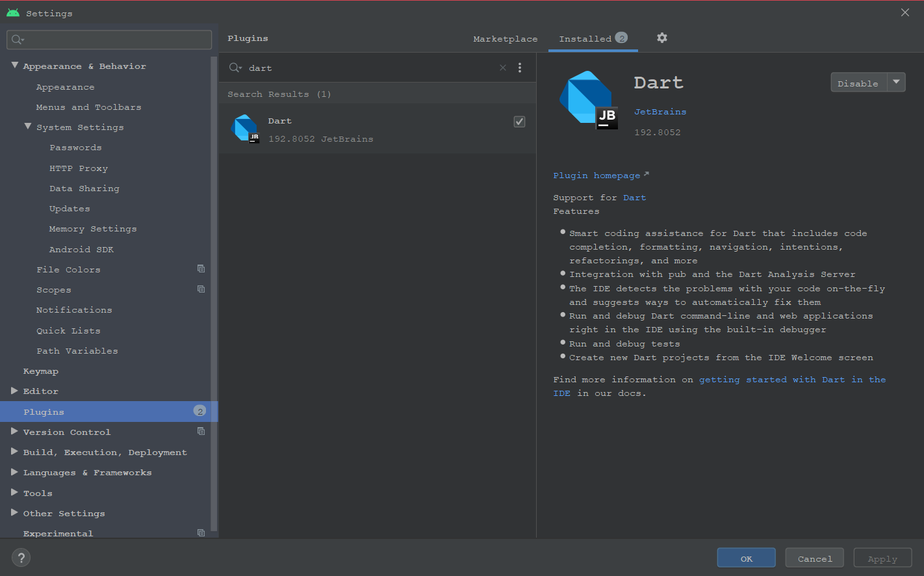Screen dimensions: 924x576
Task: Expand the Version Control section
Action: tap(14, 431)
